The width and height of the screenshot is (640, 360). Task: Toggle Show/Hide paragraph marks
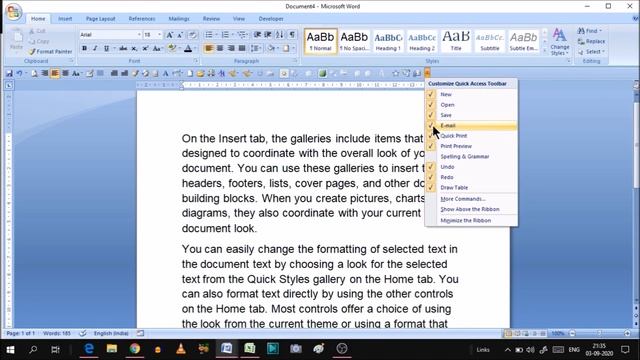[292, 35]
